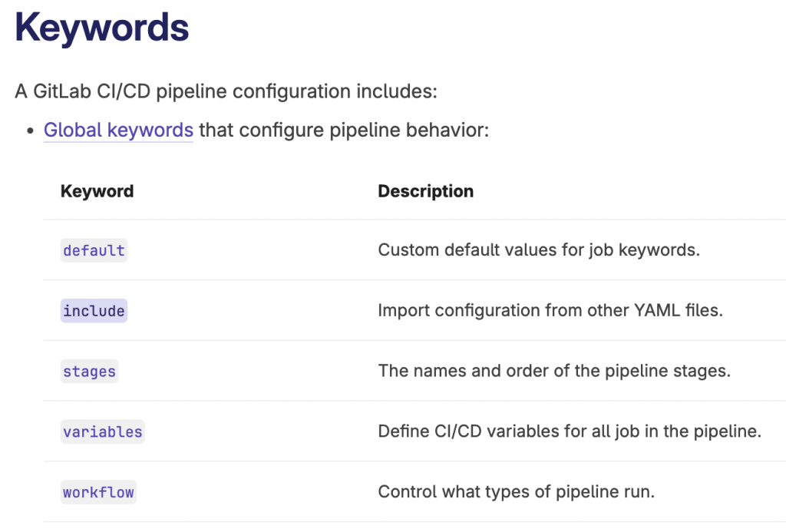
Task: Open the include keyword link
Action: [94, 311]
